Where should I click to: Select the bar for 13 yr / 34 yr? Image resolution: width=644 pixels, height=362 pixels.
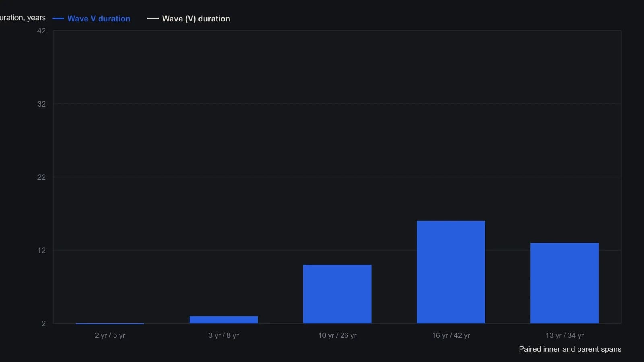coord(565,283)
